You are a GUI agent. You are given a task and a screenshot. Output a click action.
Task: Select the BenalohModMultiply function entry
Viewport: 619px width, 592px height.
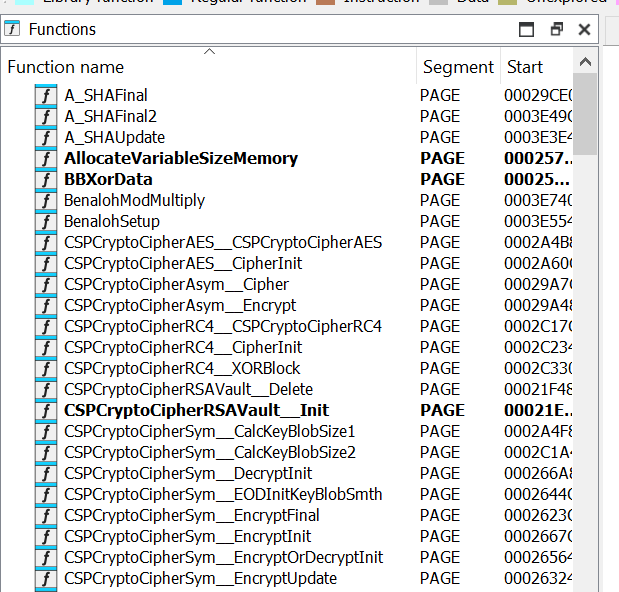tap(134, 201)
